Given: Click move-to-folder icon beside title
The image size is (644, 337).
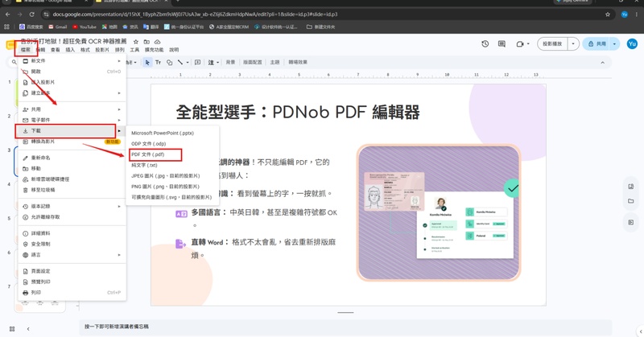Looking at the screenshot, I should pyautogui.click(x=147, y=42).
